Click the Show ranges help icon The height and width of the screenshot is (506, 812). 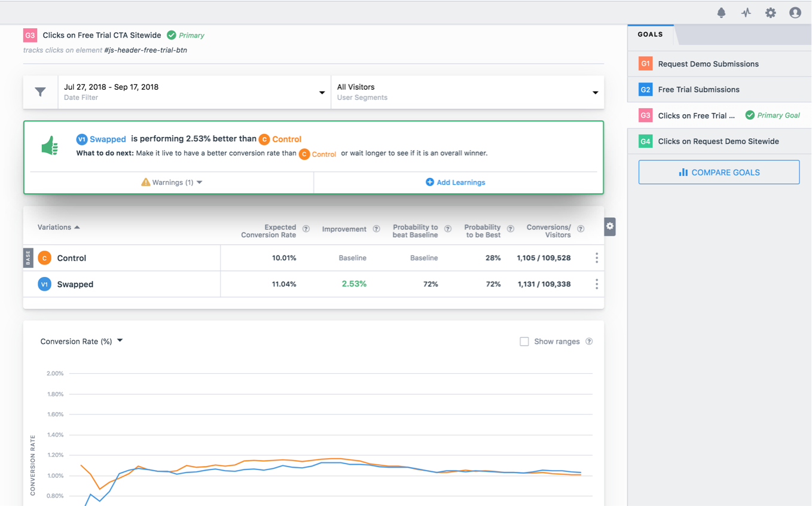pos(589,341)
